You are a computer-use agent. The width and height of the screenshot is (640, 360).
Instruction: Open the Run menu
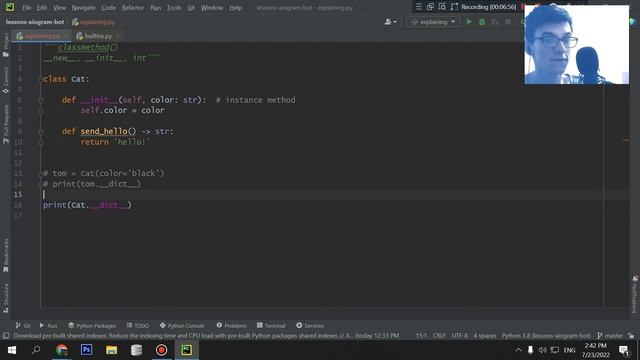156,7
